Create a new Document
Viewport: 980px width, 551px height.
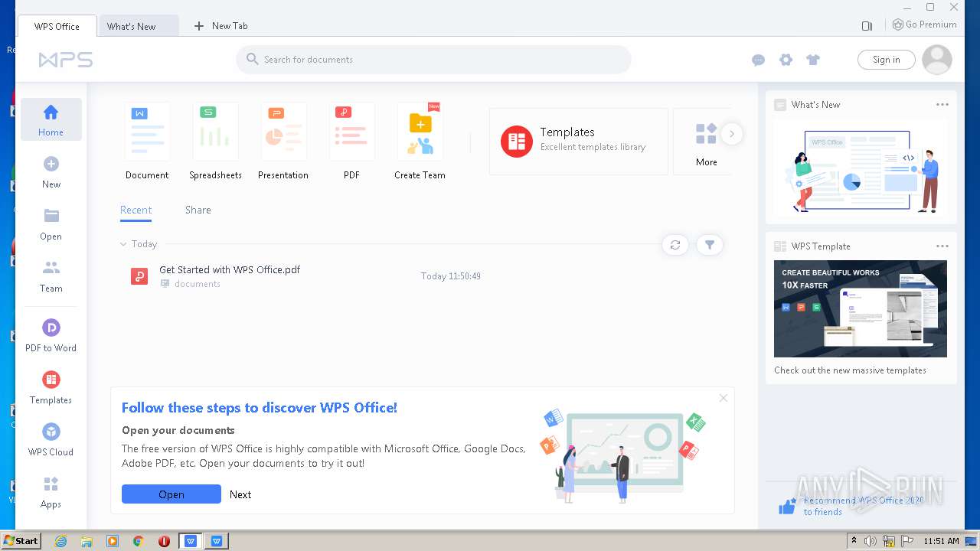[x=147, y=142]
